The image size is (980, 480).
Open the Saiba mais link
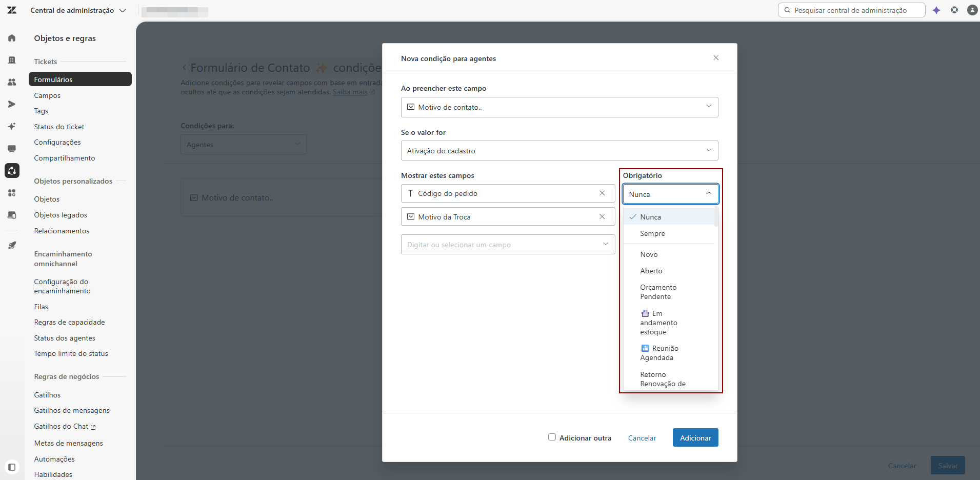pos(354,92)
